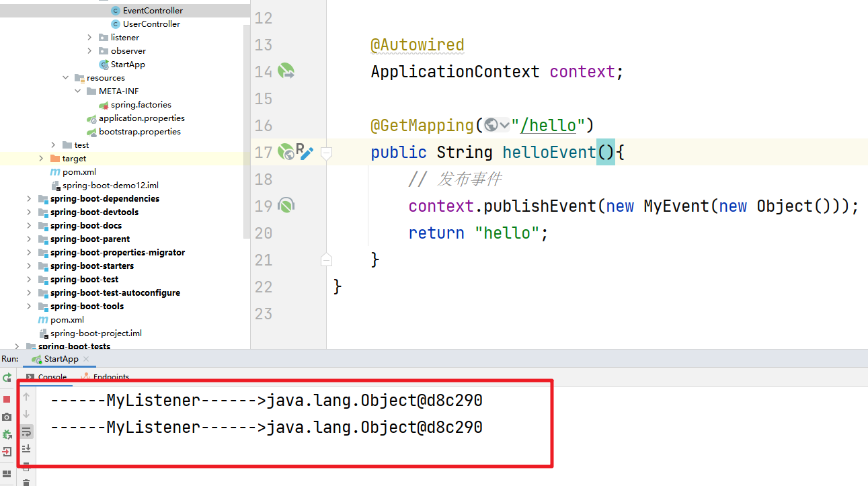
Task: Close the StartApp run tab
Action: 86,359
